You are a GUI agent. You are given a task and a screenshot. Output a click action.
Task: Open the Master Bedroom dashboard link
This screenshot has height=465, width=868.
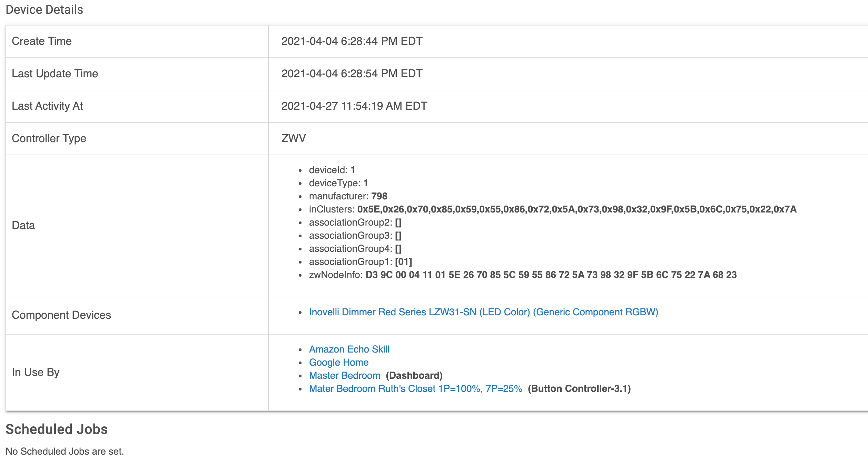(345, 376)
